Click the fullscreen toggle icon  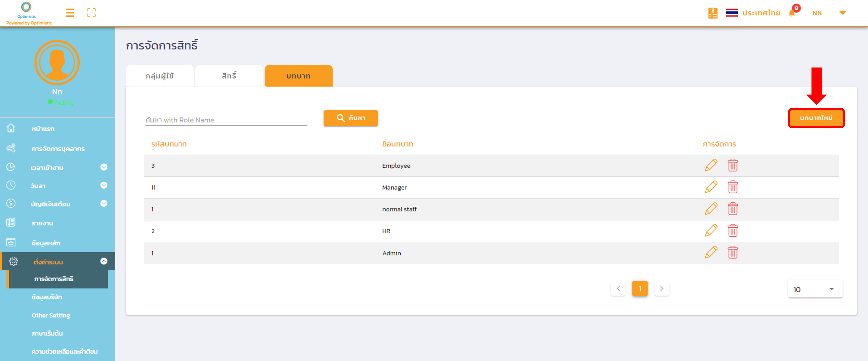click(x=91, y=13)
